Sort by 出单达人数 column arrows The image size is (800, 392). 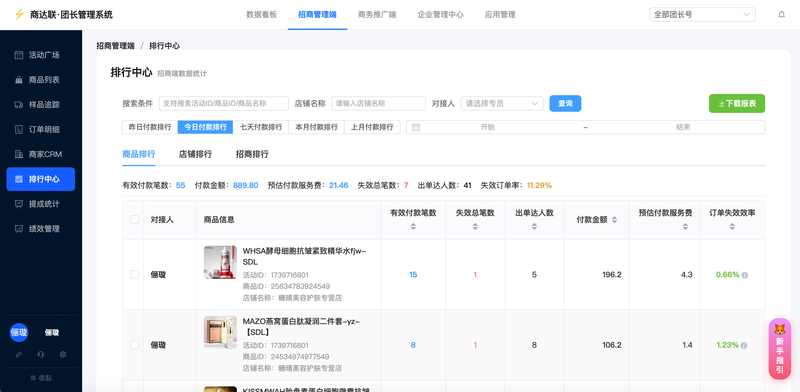point(534,227)
